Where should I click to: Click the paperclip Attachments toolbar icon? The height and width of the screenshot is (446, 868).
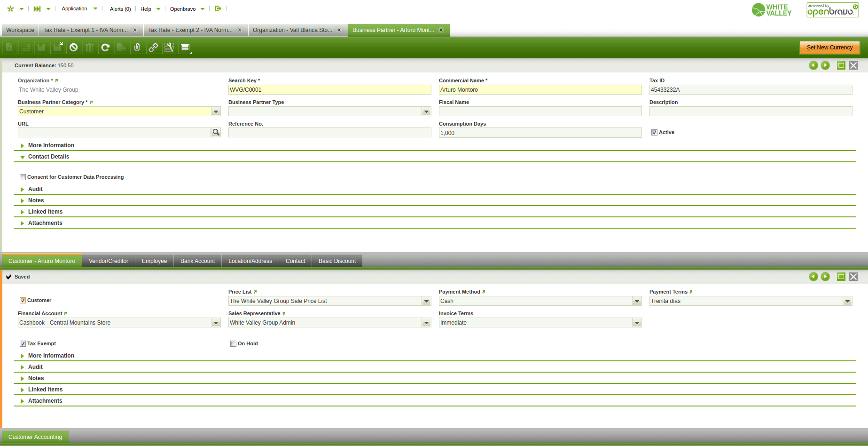tap(137, 48)
